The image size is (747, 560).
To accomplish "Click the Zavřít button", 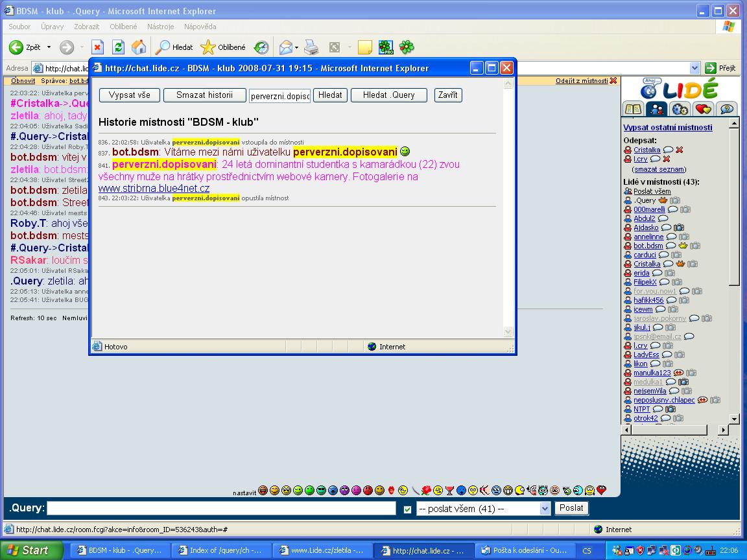I will 448,95.
